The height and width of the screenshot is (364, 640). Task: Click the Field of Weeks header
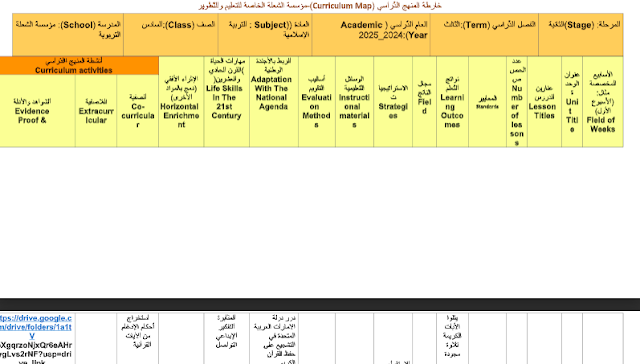click(603, 102)
